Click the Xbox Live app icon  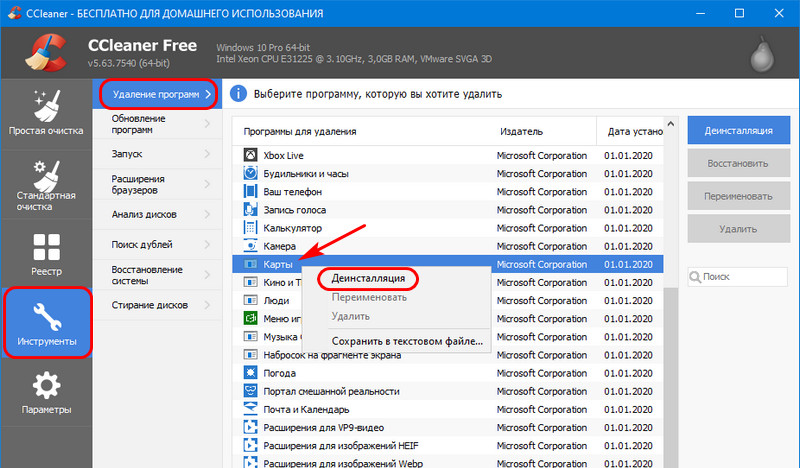click(250, 155)
